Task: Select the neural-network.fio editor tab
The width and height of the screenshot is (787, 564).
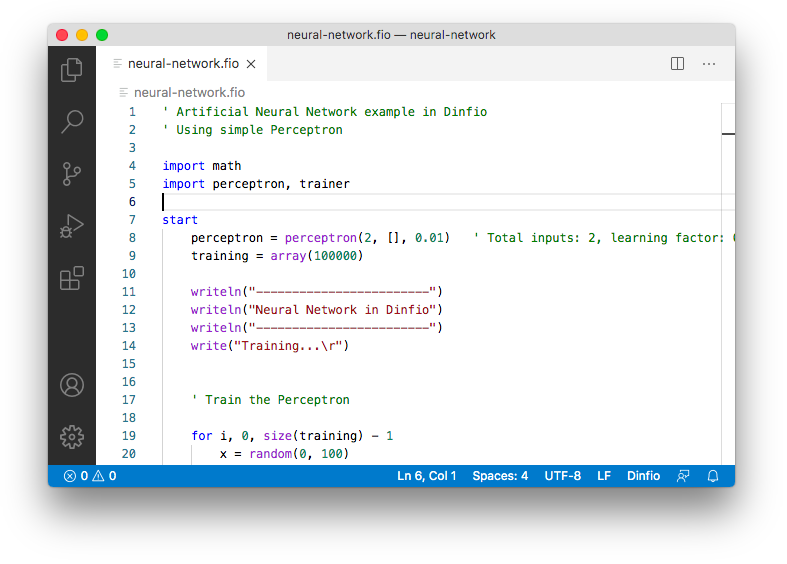Action: click(182, 64)
